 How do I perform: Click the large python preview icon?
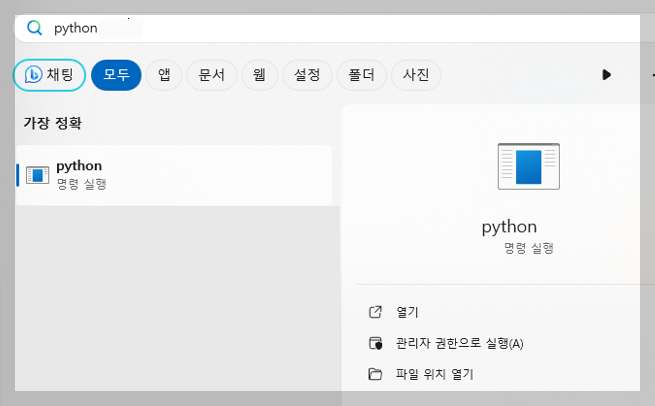click(x=528, y=166)
